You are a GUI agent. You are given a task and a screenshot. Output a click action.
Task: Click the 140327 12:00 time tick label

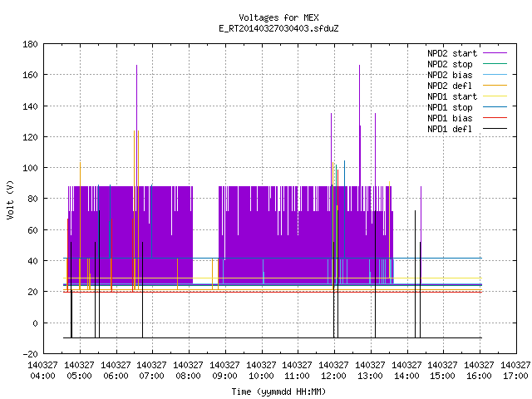coord(334,371)
